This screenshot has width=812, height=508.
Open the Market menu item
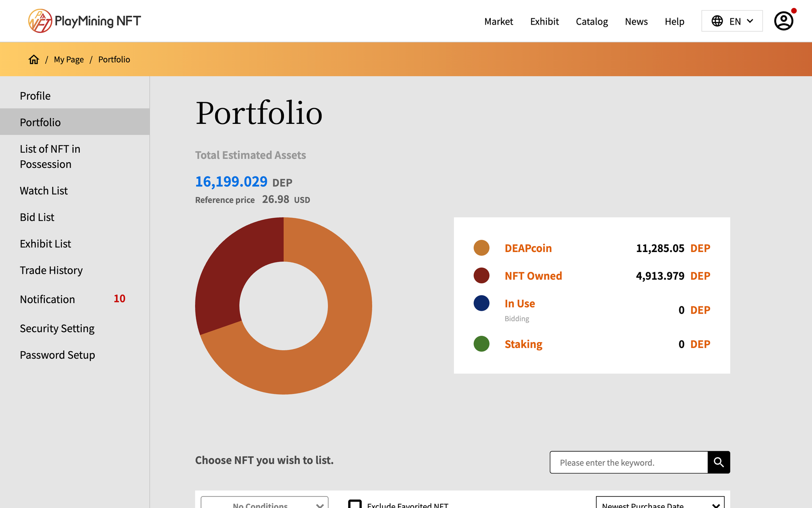click(x=498, y=21)
